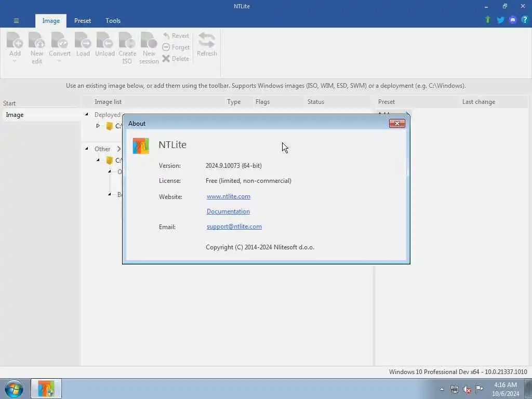Viewport: 532px width, 399px height.
Task: Open the Discord link icon
Action: (513, 20)
